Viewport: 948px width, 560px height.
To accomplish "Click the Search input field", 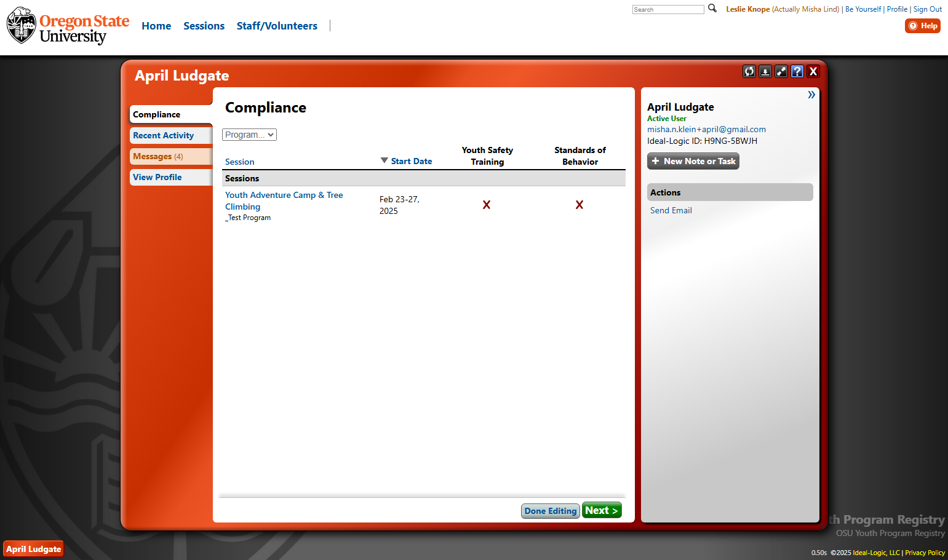I will pos(668,9).
